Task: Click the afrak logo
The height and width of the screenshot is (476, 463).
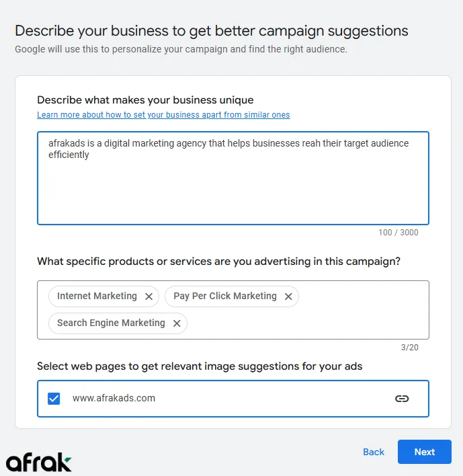Action: pos(39,463)
